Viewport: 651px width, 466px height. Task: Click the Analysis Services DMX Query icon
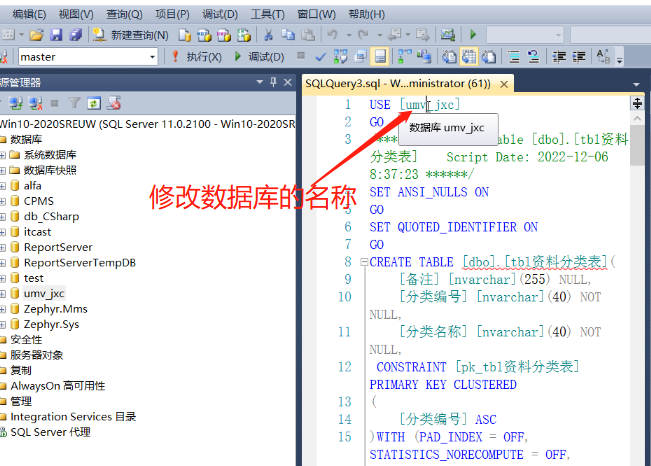pos(224,35)
